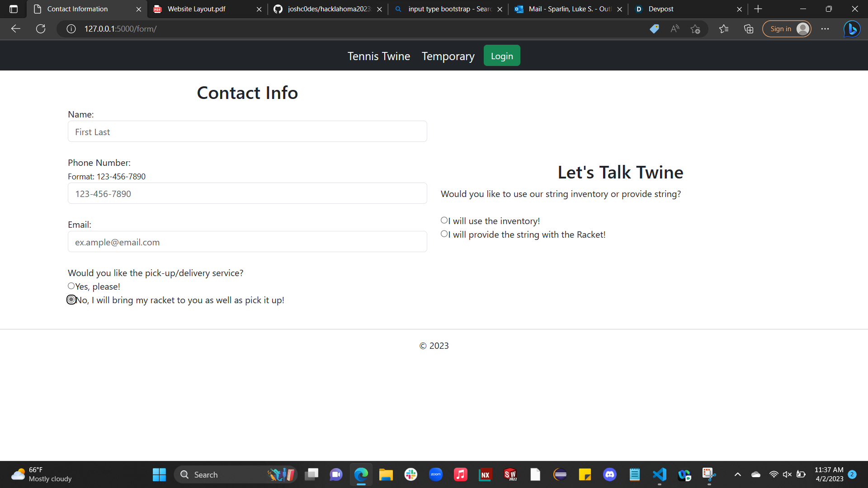The width and height of the screenshot is (868, 488).
Task: Open Favorites list icon
Action: pos(724,29)
